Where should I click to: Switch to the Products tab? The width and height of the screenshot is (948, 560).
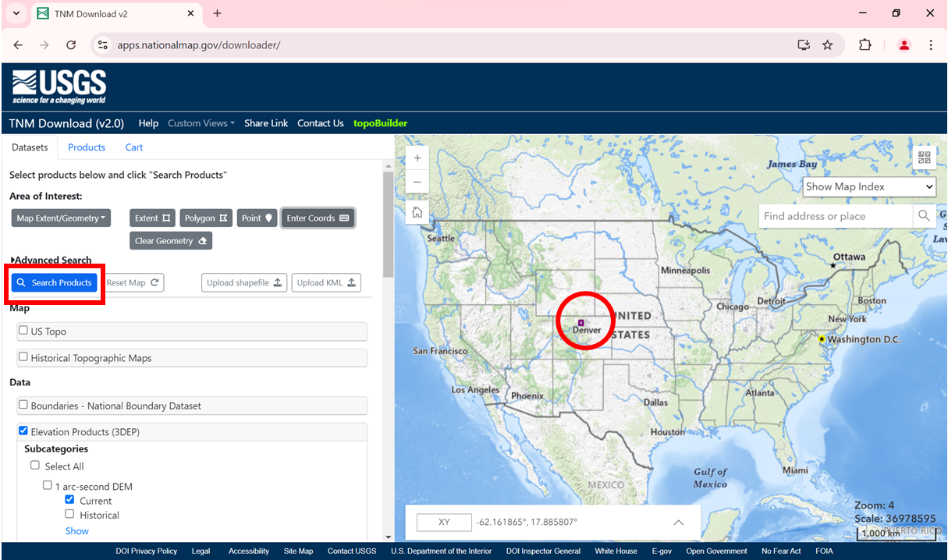(87, 147)
